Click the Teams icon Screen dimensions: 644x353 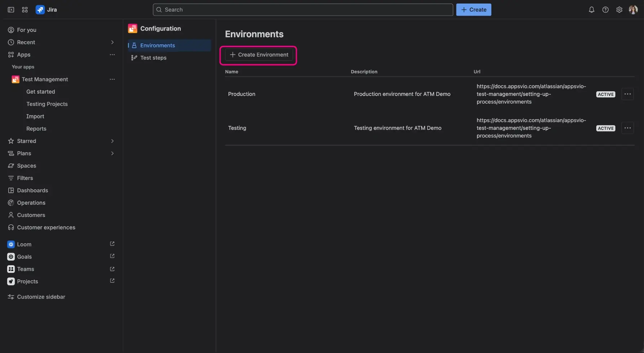coord(11,269)
